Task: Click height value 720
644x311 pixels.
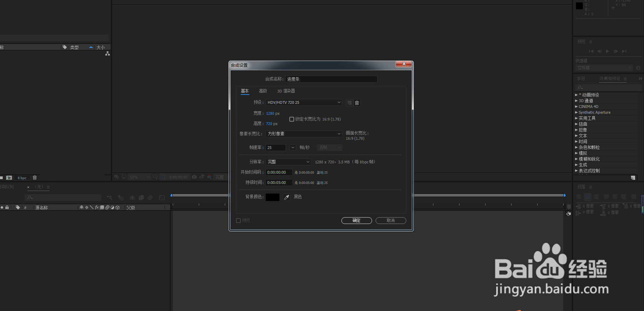Action: pyautogui.click(x=269, y=124)
